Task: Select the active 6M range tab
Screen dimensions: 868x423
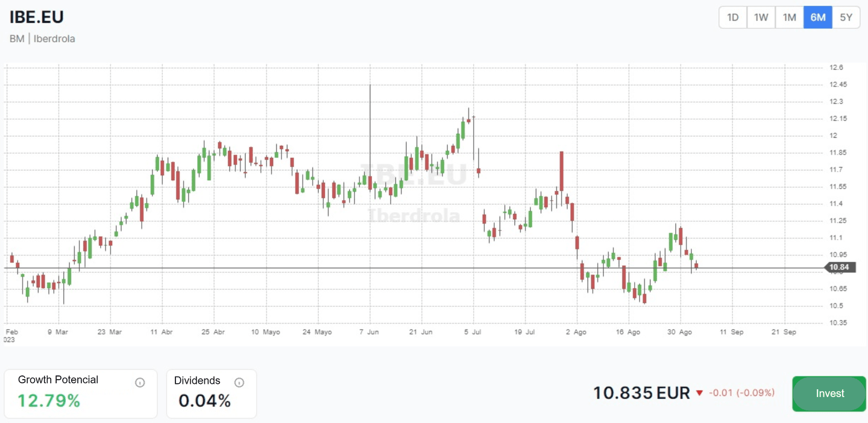Action: pos(818,17)
